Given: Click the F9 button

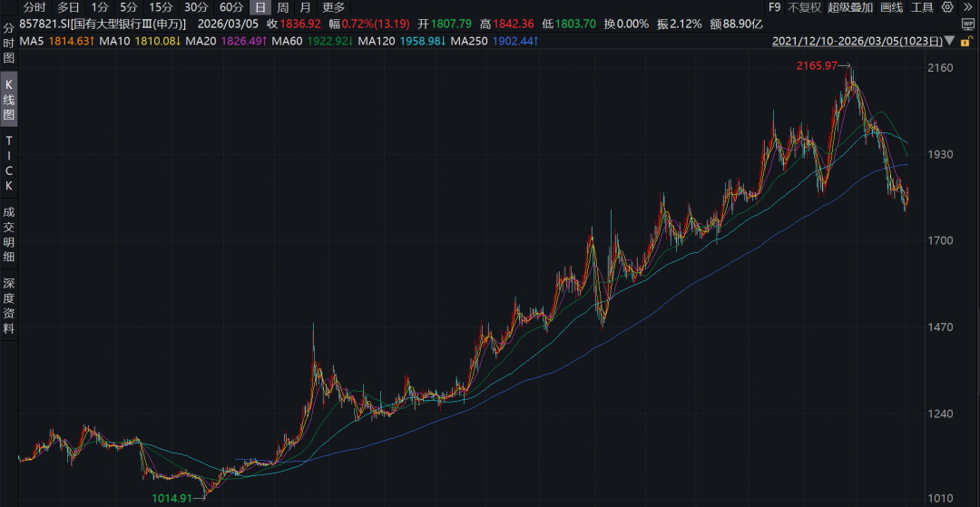Looking at the screenshot, I should 773,7.
